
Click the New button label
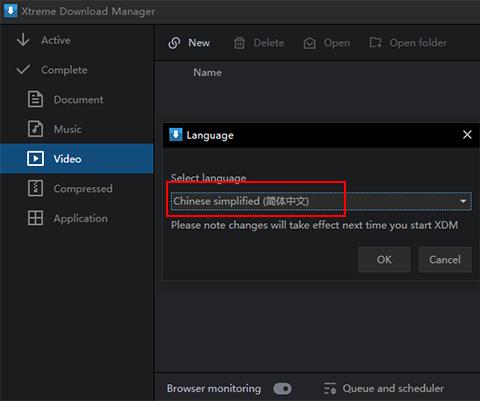[199, 43]
